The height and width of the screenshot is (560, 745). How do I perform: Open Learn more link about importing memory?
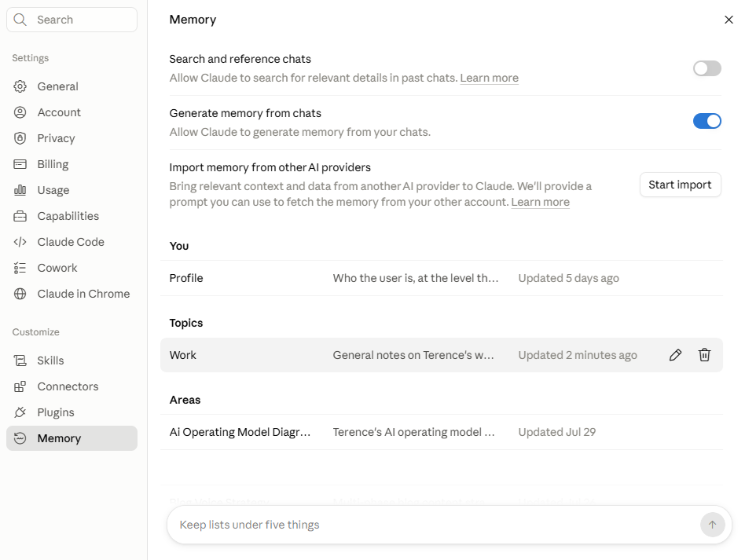click(540, 203)
